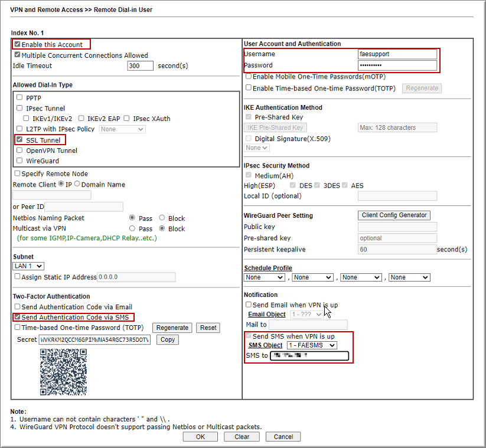Set Multicast via VPN to Pass

tap(132, 228)
